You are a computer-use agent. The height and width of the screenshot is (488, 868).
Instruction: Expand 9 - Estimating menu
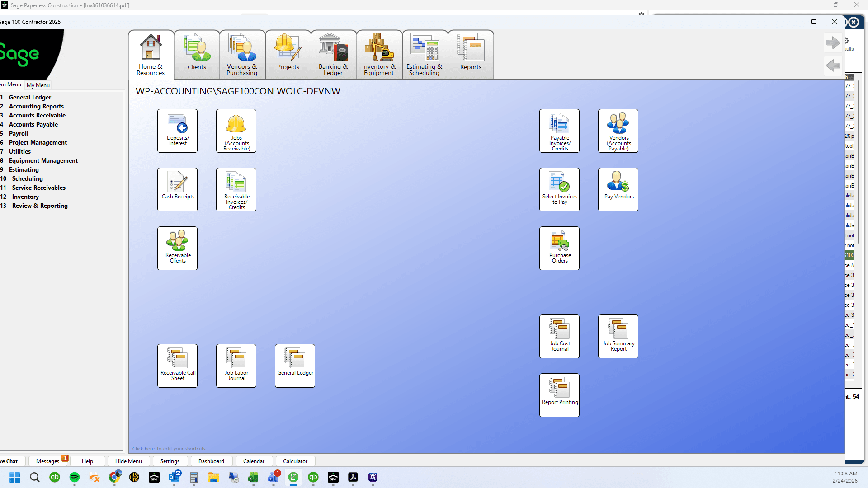[x=19, y=169]
